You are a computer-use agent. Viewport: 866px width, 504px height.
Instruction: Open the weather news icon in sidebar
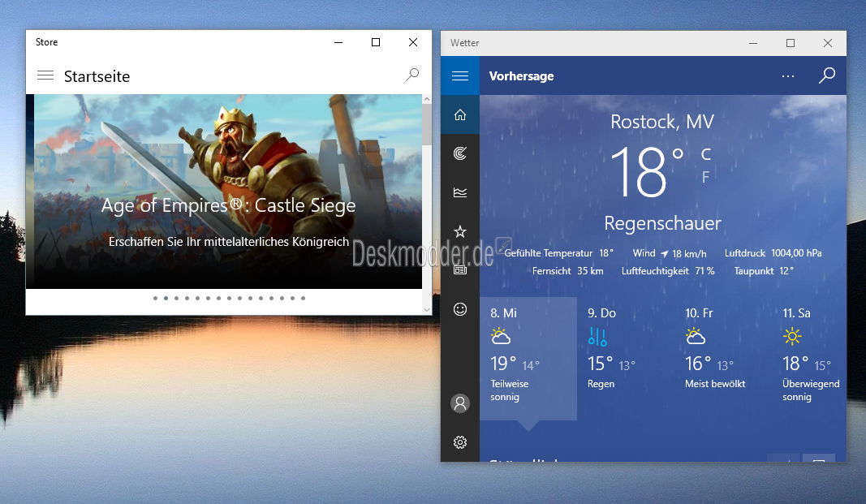click(x=460, y=270)
